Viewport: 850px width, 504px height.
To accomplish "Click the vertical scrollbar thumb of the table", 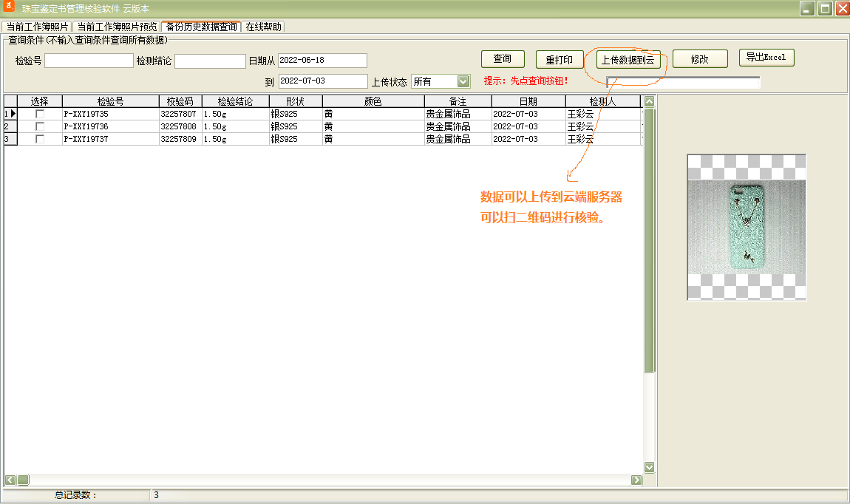I will pyautogui.click(x=649, y=240).
